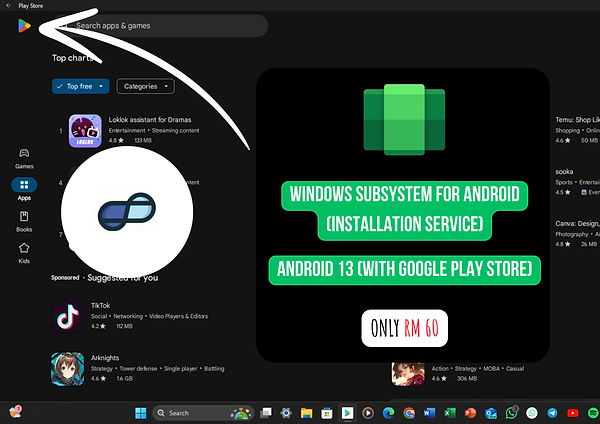Open Microsoft Word from the taskbar

429,413
